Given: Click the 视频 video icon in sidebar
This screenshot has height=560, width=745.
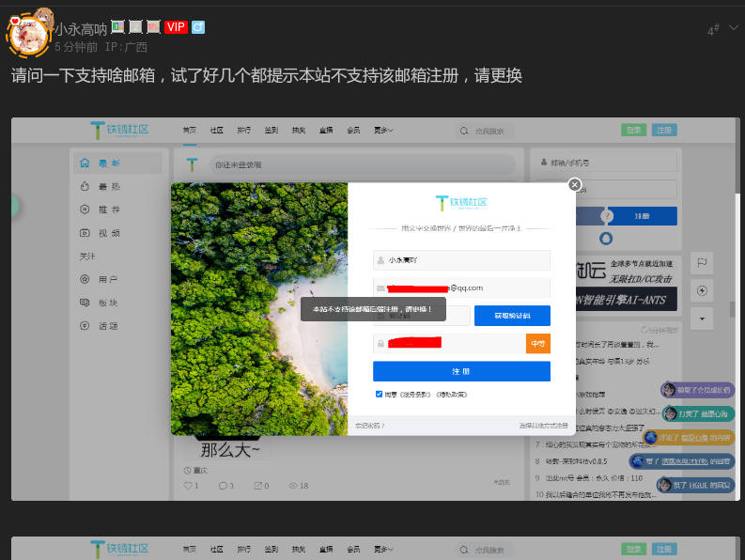Looking at the screenshot, I should 85,232.
